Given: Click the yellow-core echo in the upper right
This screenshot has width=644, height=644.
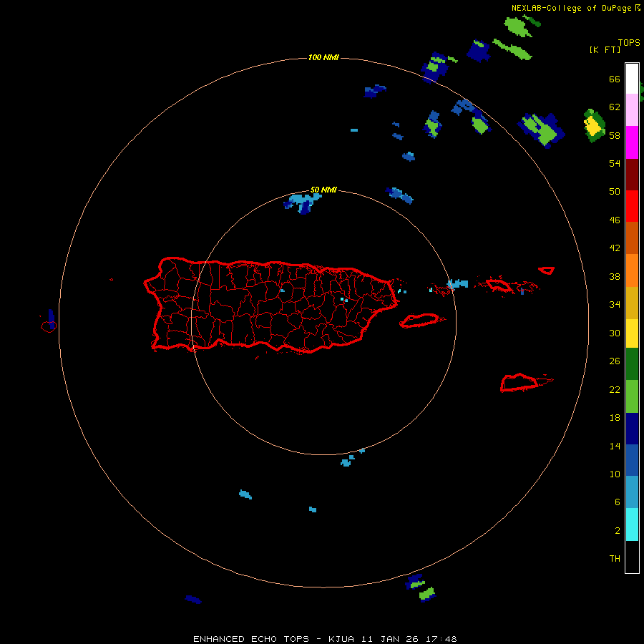Looking at the screenshot, I should [x=593, y=125].
